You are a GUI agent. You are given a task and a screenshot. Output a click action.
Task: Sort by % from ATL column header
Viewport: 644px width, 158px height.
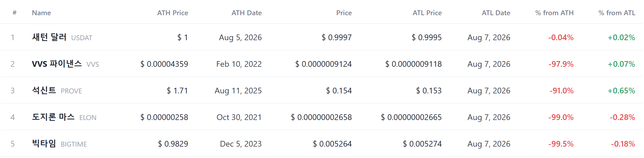[x=617, y=13]
